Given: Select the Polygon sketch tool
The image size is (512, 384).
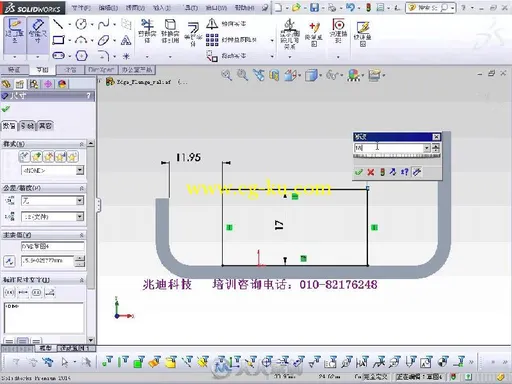Looking at the screenshot, I should coord(81,56).
